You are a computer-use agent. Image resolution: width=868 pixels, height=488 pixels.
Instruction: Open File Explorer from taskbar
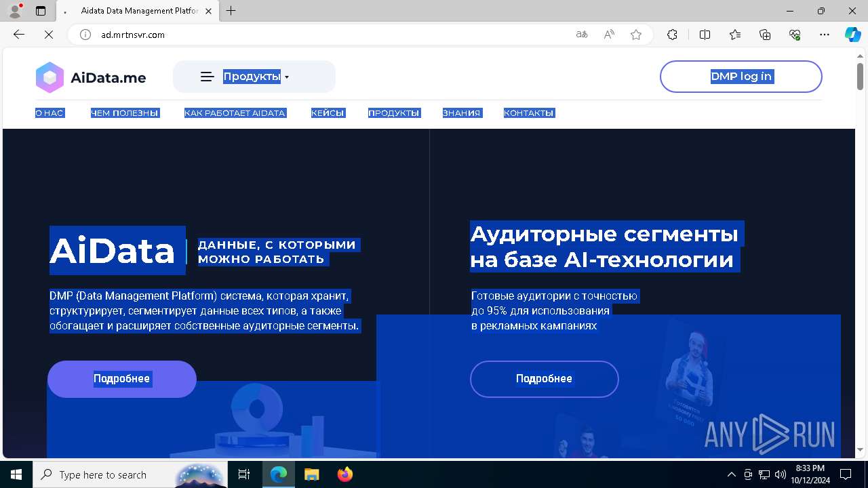pyautogui.click(x=311, y=474)
